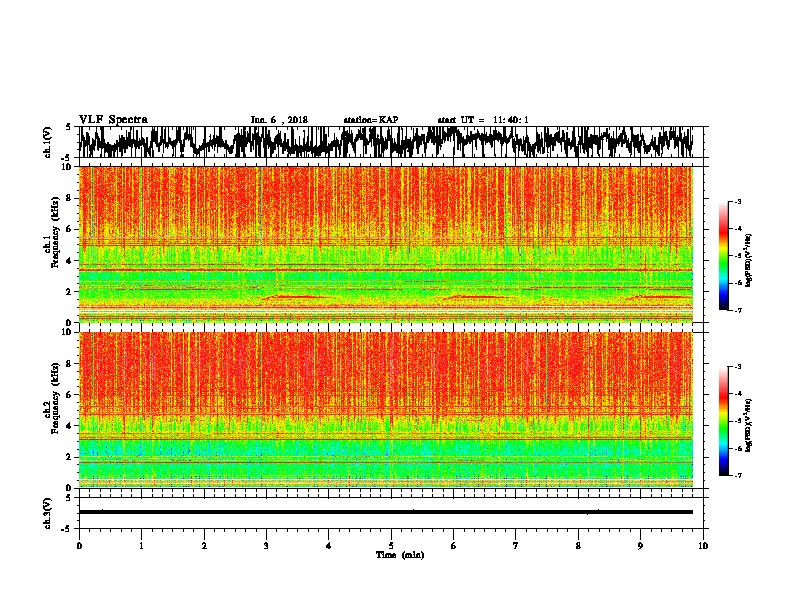Click the time axis tick label "3"
792x612 pixels.
coord(266,546)
